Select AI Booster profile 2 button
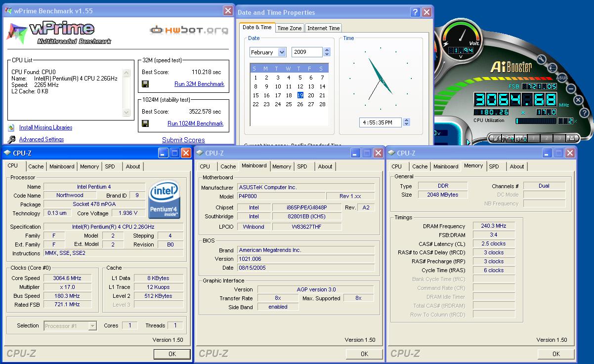This screenshot has height=364, width=594. point(547,138)
